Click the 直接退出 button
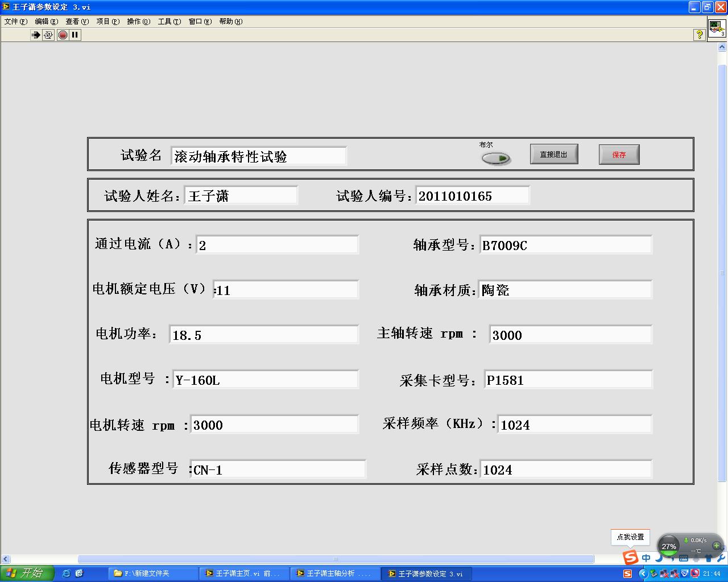This screenshot has width=728, height=582. click(554, 154)
